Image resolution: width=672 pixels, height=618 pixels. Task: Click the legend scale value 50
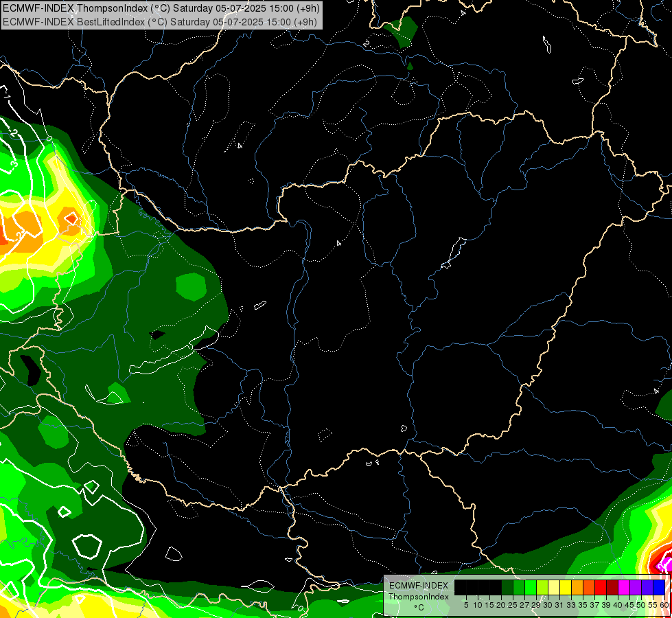(x=641, y=605)
